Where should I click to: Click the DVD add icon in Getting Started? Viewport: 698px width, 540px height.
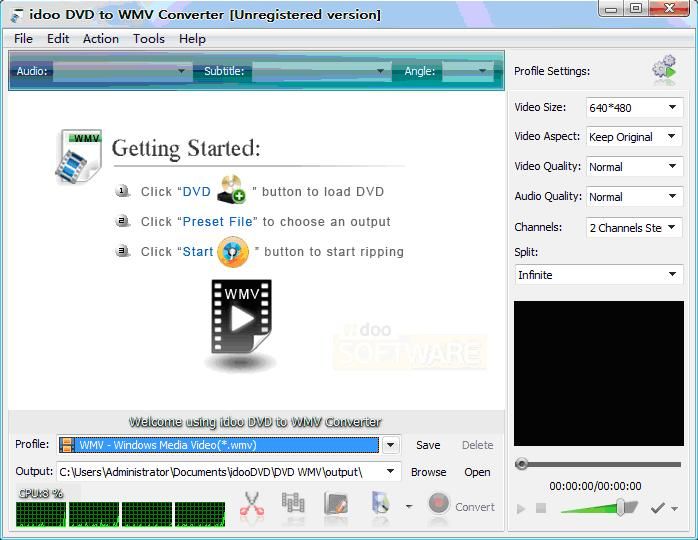[231, 190]
